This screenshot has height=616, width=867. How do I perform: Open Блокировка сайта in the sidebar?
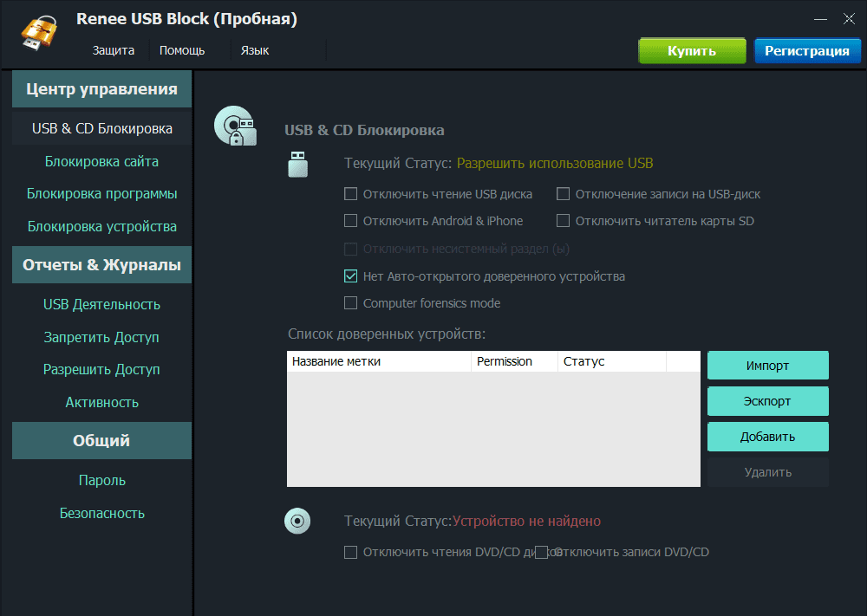(101, 161)
